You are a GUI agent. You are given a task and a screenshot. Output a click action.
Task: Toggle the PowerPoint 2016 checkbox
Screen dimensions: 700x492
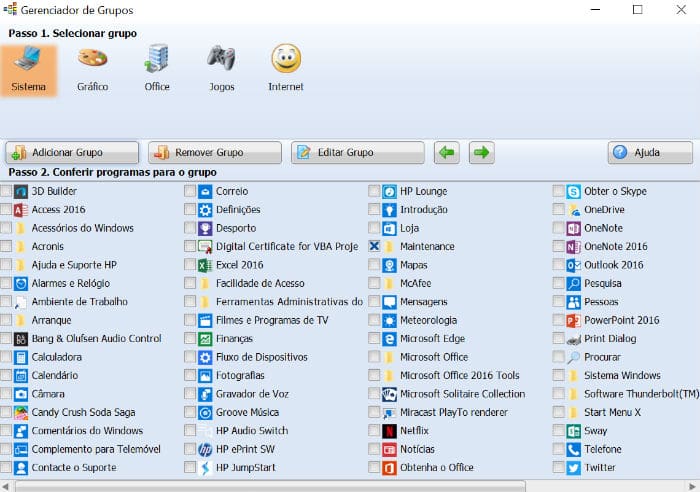click(x=558, y=320)
